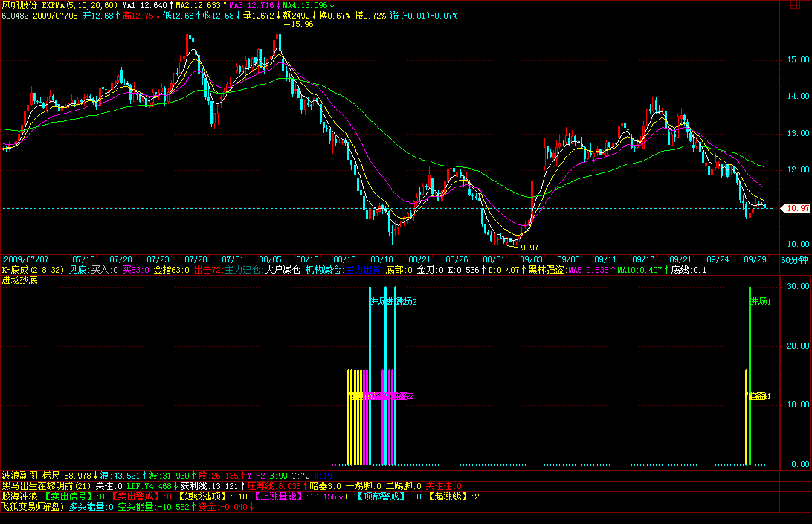Select the 60分钟 period label

794,260
